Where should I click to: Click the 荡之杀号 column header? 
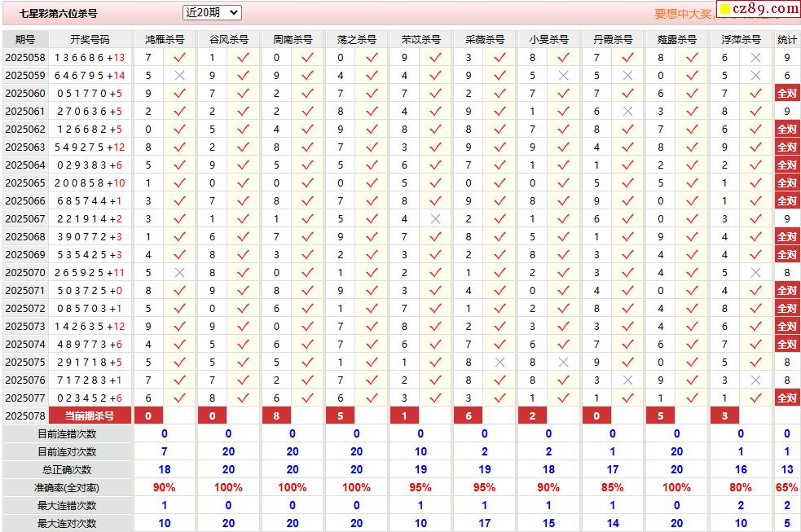point(357,40)
